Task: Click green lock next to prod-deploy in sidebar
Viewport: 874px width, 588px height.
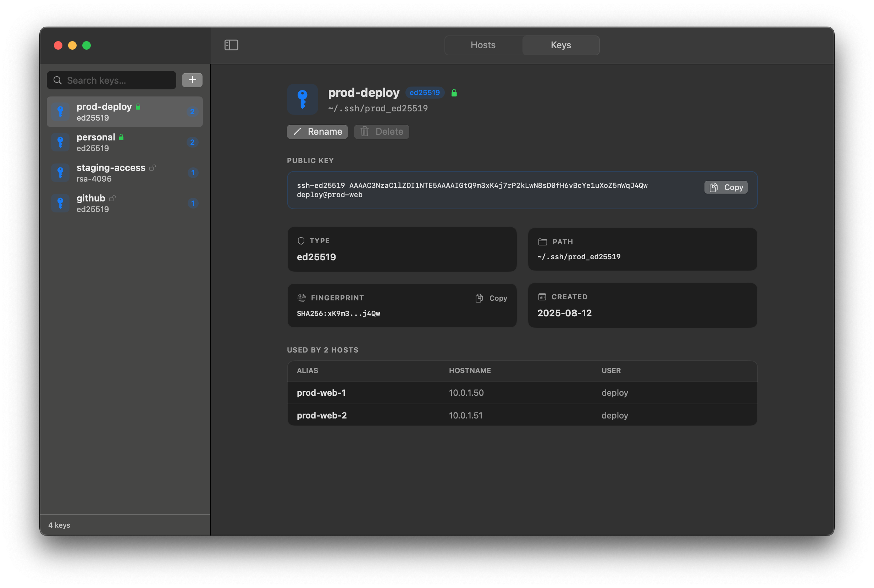Action: pyautogui.click(x=138, y=107)
